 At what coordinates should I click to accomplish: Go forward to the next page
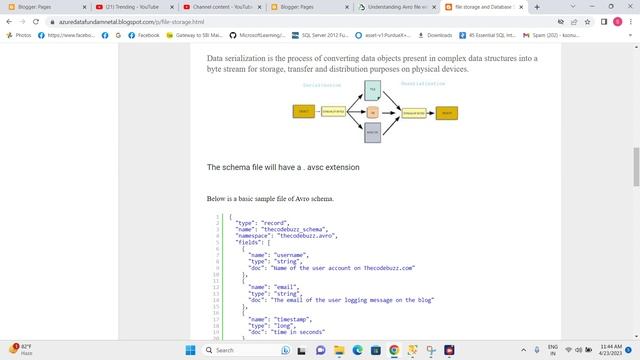coord(22,22)
